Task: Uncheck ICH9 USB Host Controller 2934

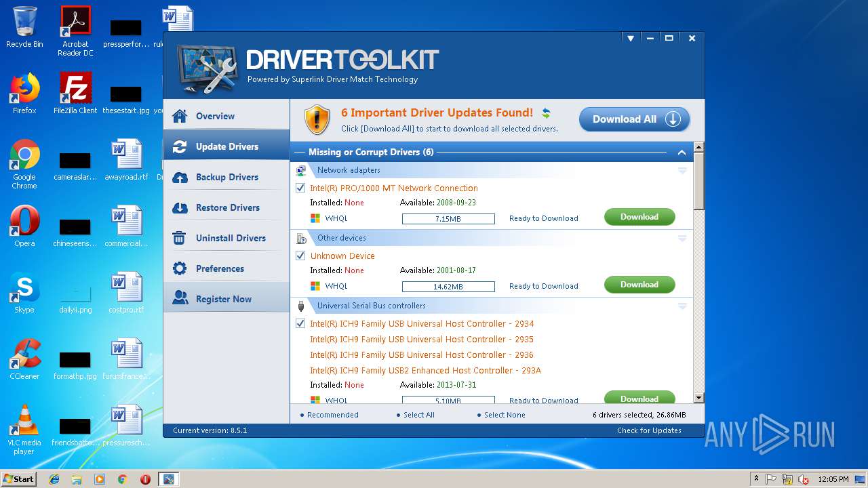Action: (300, 323)
